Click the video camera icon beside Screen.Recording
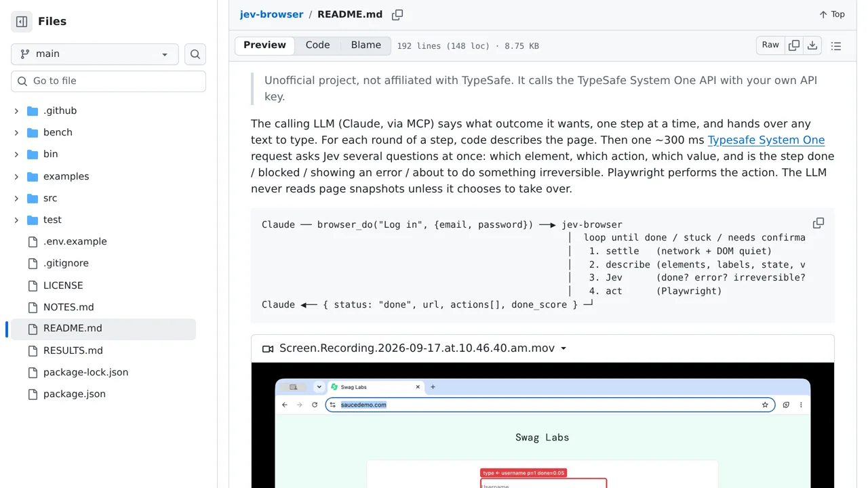This screenshot has width=868, height=488. click(x=268, y=348)
